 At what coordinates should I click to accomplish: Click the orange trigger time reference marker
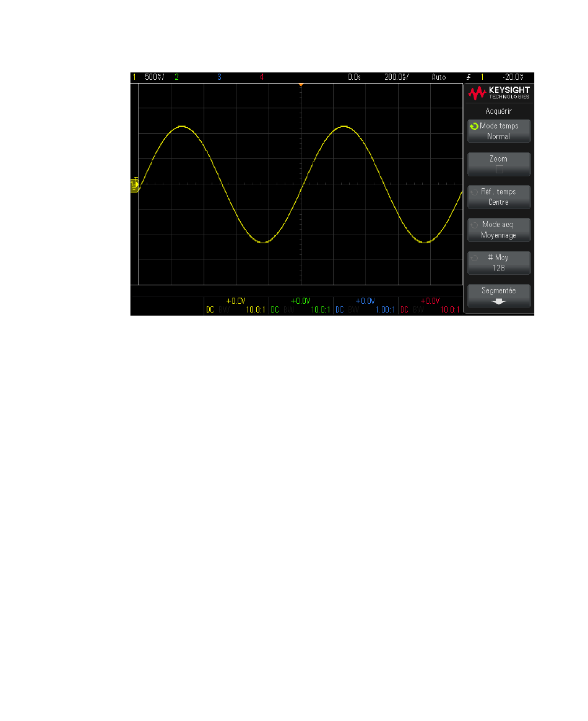301,85
